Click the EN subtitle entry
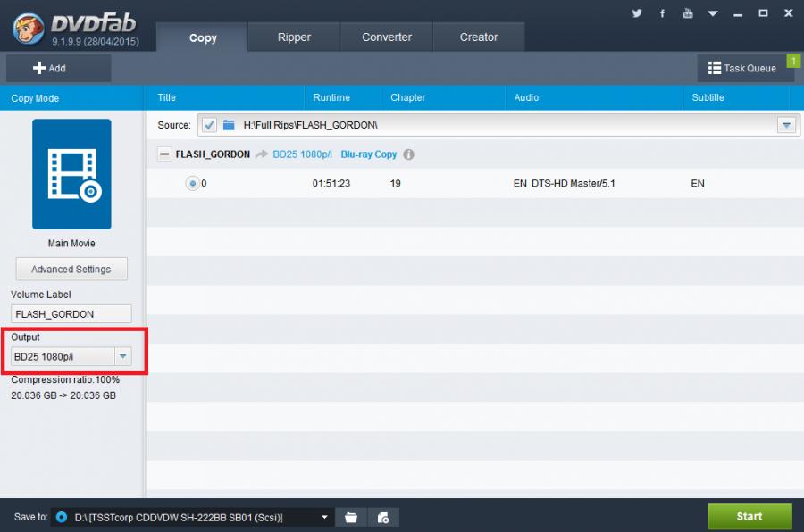The height and width of the screenshot is (532, 804). [698, 184]
